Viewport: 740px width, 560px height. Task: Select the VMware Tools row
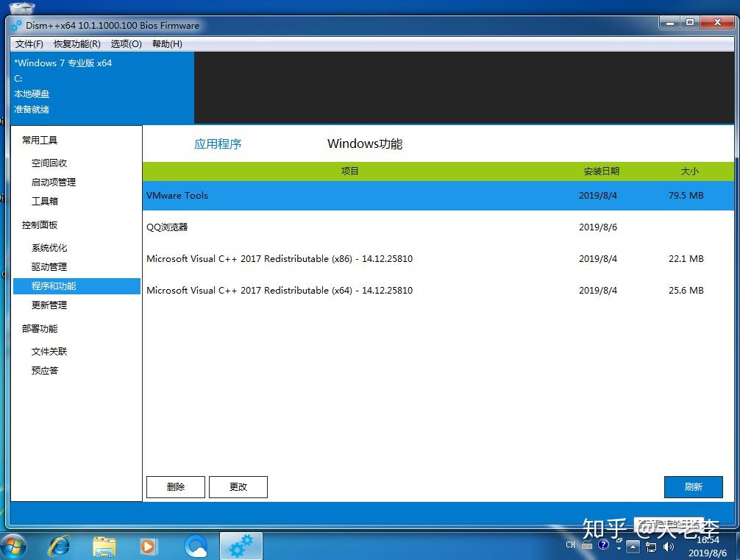pyautogui.click(x=438, y=196)
